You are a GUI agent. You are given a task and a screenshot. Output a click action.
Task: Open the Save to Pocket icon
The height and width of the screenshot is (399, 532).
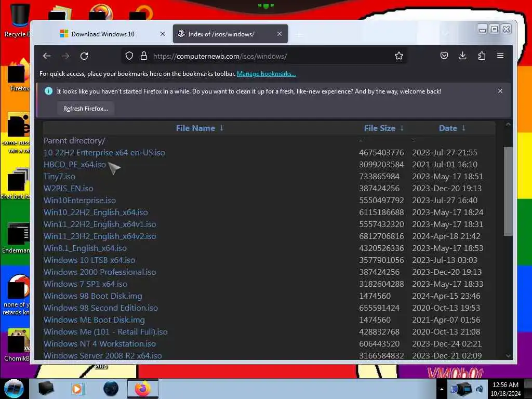[444, 56]
